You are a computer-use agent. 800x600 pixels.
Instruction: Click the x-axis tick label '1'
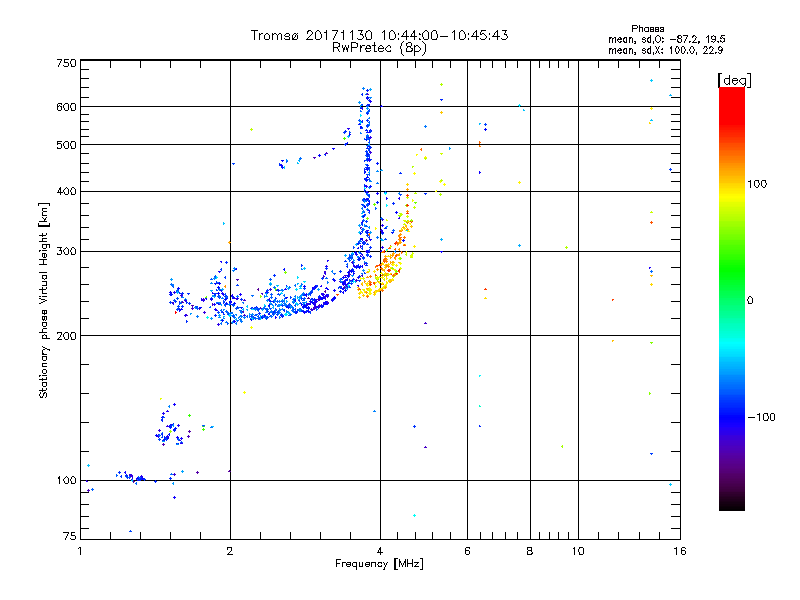tap(80, 551)
